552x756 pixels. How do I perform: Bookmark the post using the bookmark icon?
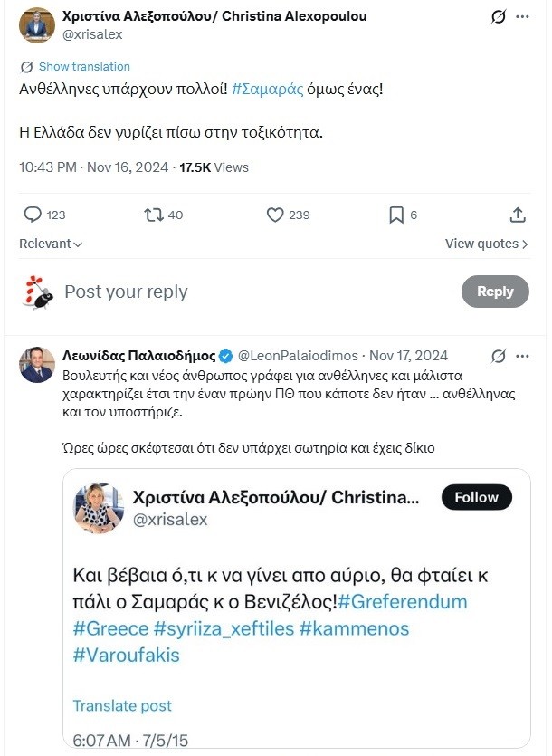[x=395, y=215]
